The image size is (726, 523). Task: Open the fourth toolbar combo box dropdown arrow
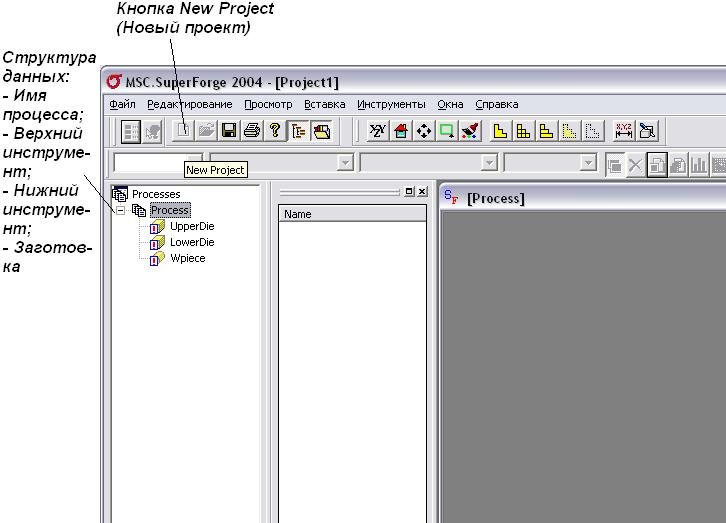[x=588, y=163]
